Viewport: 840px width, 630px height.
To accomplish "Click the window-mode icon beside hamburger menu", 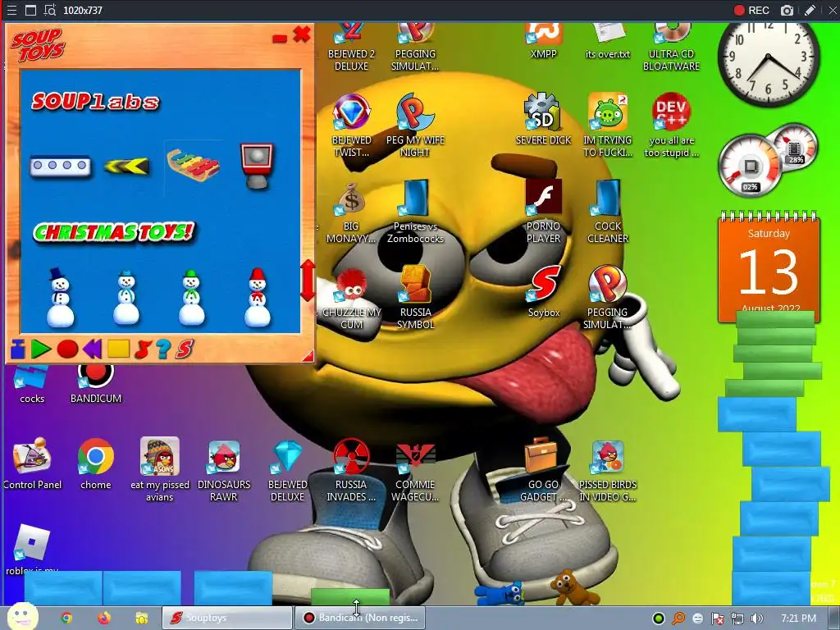I will pos(30,10).
